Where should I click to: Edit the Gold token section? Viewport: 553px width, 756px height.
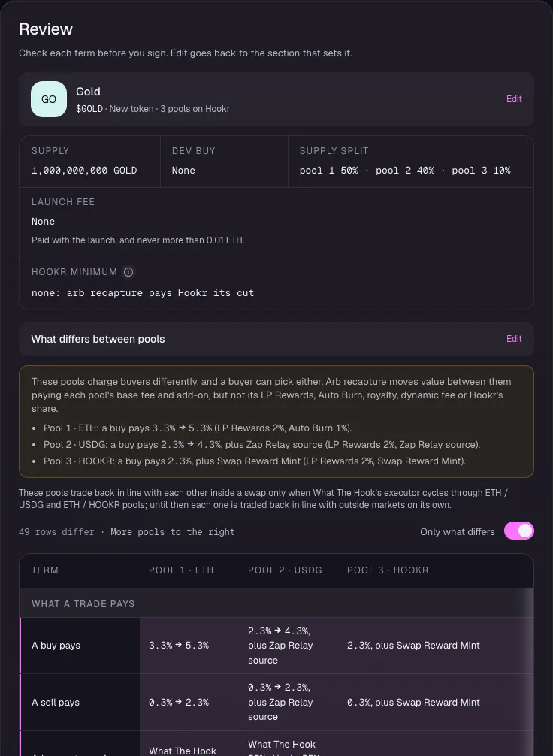tap(514, 99)
